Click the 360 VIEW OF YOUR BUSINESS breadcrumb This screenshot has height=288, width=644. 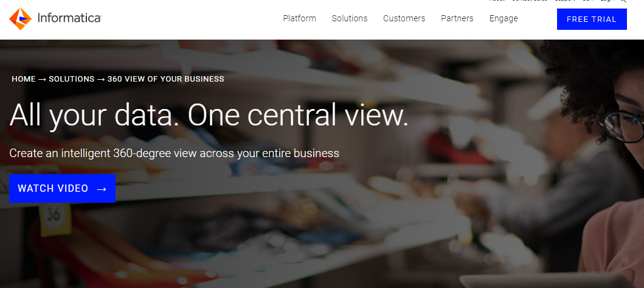pyautogui.click(x=166, y=79)
